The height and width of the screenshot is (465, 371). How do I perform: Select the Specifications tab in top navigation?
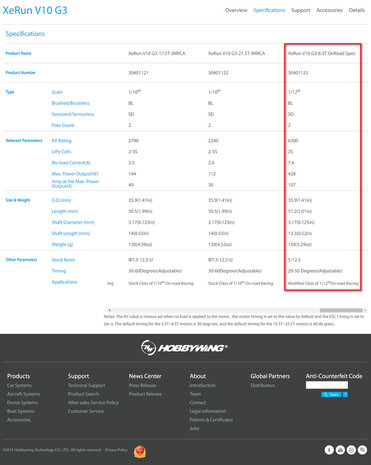269,10
